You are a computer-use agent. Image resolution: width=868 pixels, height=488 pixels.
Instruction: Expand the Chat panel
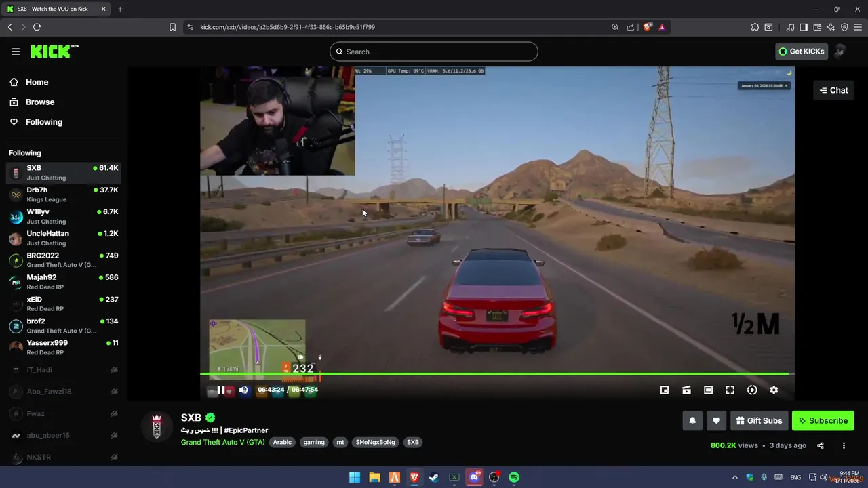tap(833, 90)
